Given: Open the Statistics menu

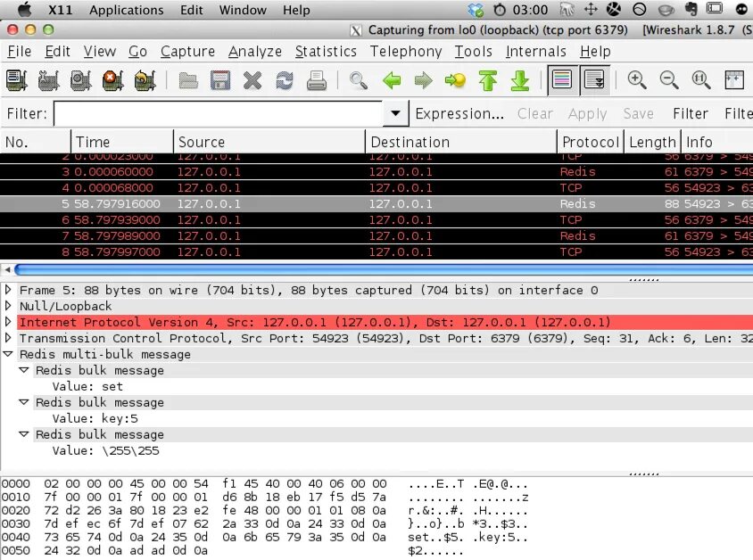Looking at the screenshot, I should [326, 52].
